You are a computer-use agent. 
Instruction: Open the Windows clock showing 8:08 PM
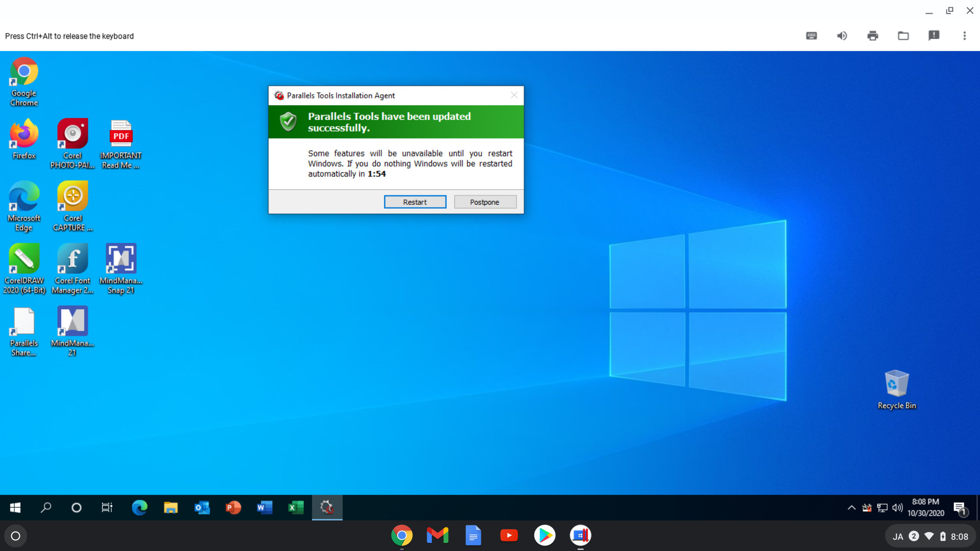925,508
